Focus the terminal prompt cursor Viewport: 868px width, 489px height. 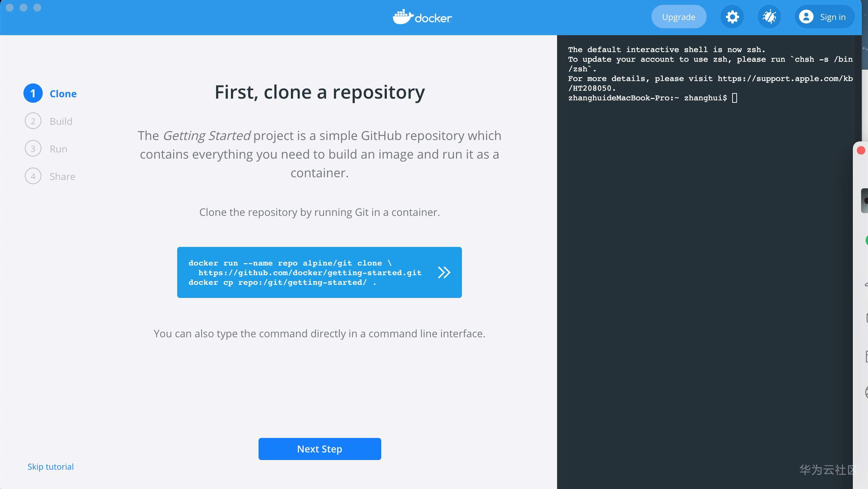(x=735, y=98)
